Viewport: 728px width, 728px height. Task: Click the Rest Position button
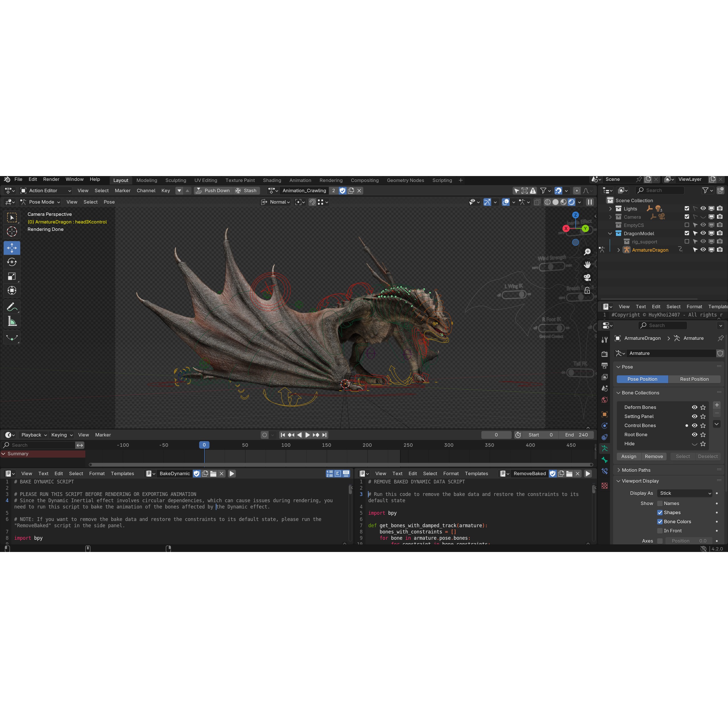click(695, 379)
